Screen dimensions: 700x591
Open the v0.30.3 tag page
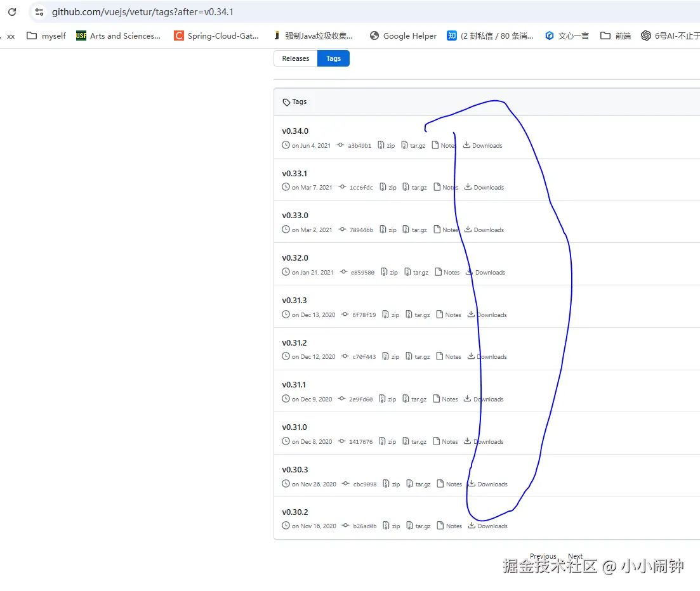pyautogui.click(x=294, y=469)
